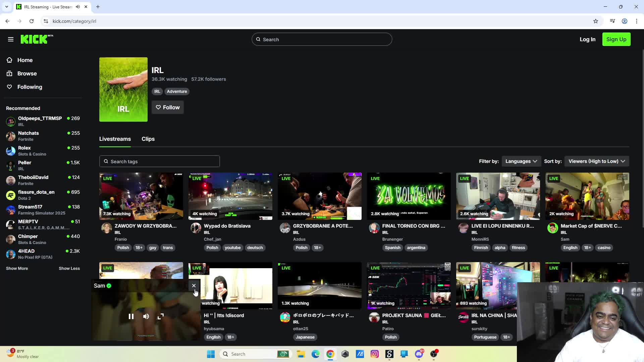644x362 pixels.
Task: Click the Sign Up button
Action: click(x=616, y=39)
